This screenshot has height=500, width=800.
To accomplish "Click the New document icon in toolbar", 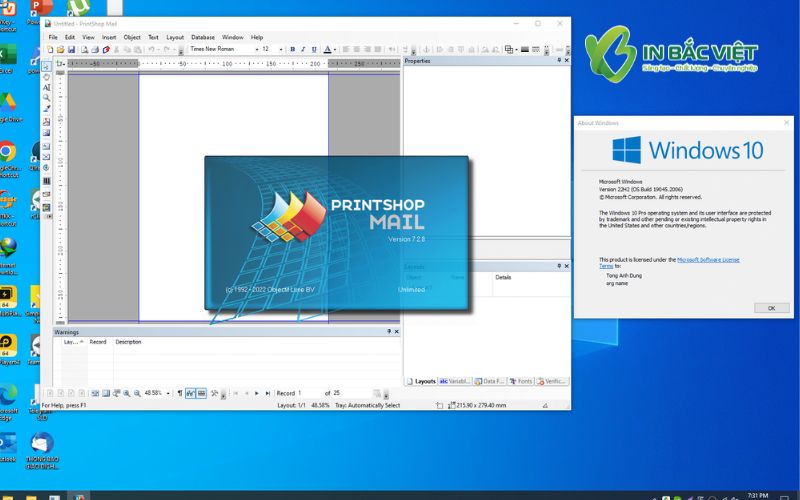I will (x=50, y=49).
